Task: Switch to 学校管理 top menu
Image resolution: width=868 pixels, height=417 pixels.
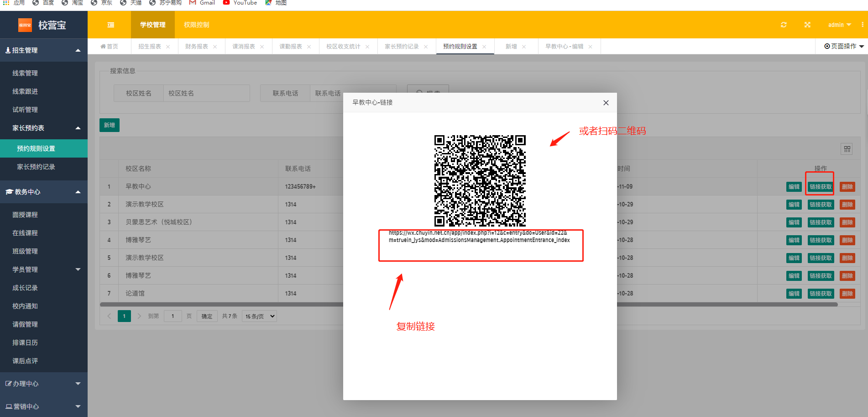Action: [x=153, y=25]
